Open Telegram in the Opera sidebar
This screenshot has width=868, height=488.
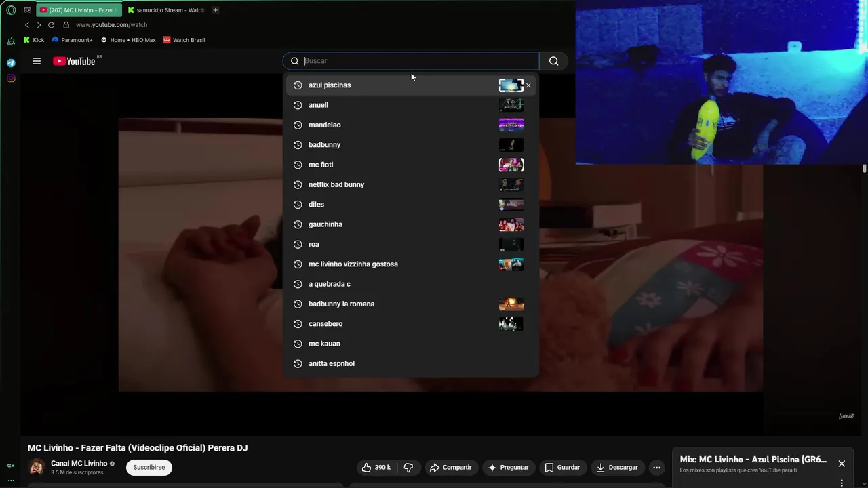(11, 63)
